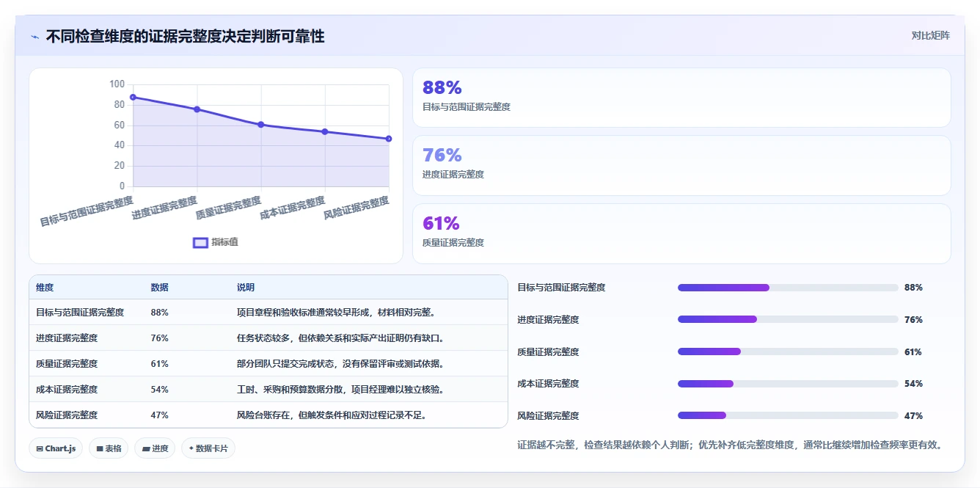Viewport: 980px width, 488px height.
Task: Click the 说明 table column header
Action: pos(246,288)
